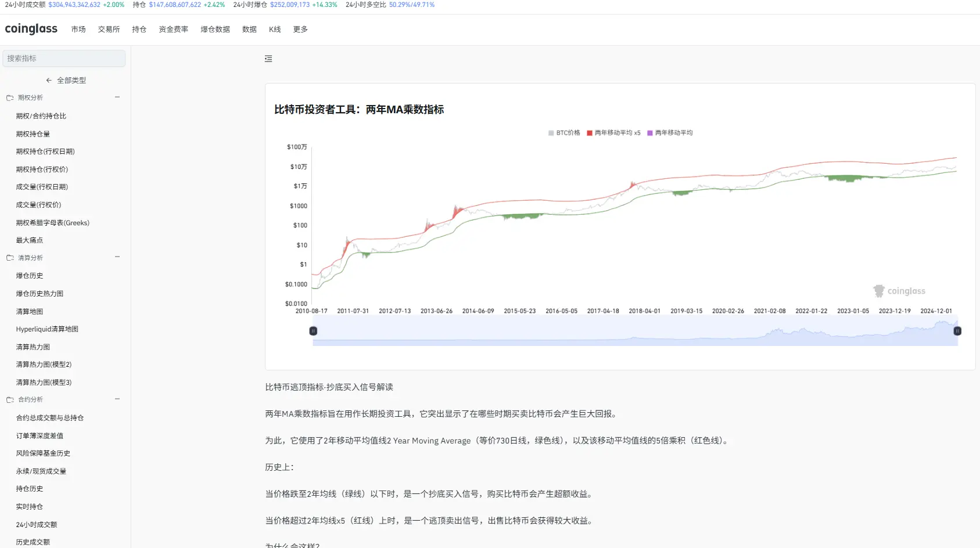Click the chart time range selector bar
Screen dimensions: 980x548
coord(635,331)
